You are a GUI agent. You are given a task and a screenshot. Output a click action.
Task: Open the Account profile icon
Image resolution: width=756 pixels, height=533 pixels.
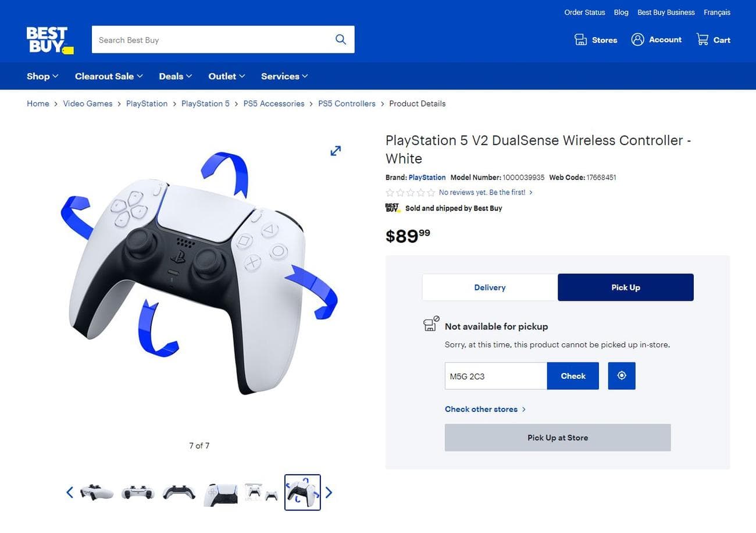pyautogui.click(x=637, y=40)
